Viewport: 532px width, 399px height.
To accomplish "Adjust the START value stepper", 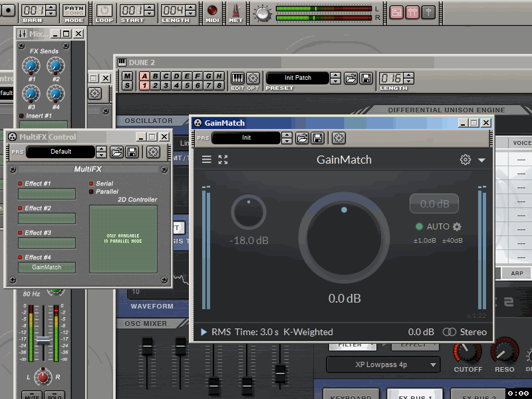I will point(149,11).
